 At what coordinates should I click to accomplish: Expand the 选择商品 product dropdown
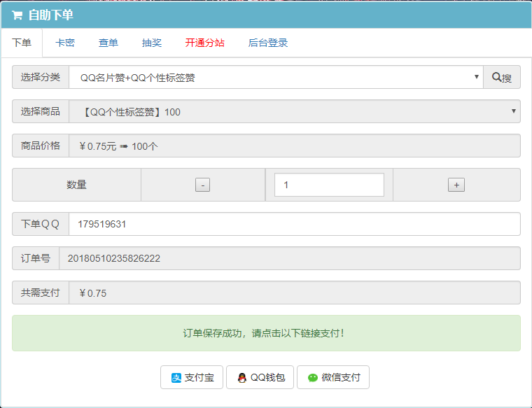click(x=295, y=111)
